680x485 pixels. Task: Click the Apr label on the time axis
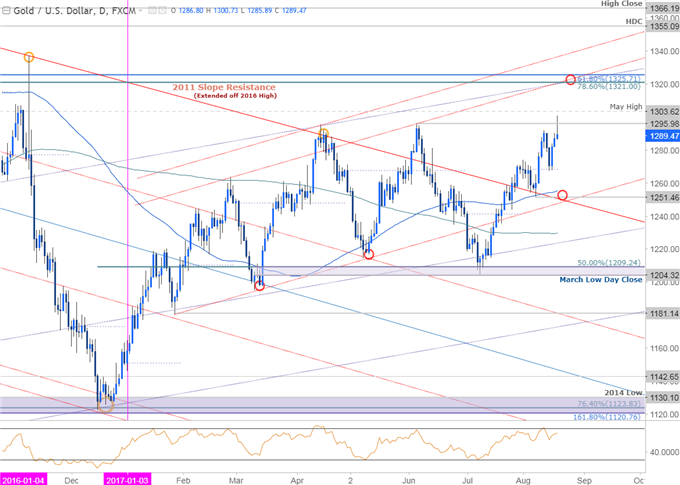[x=298, y=480]
